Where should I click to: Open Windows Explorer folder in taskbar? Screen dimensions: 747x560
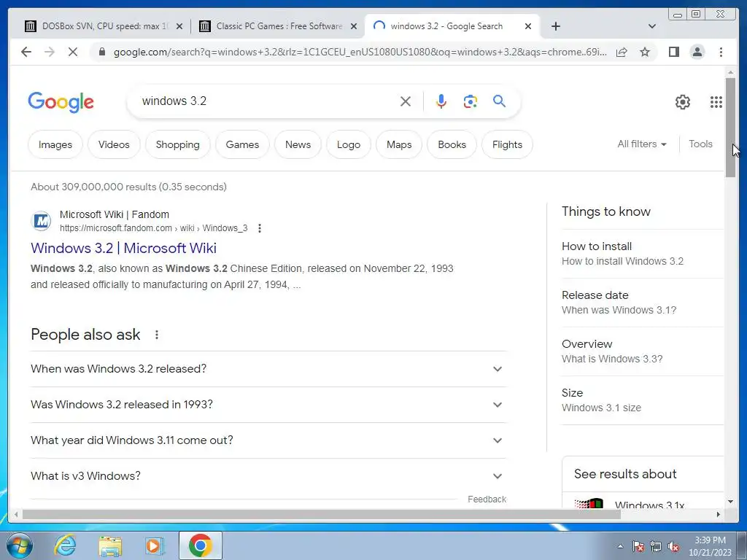pyautogui.click(x=110, y=545)
